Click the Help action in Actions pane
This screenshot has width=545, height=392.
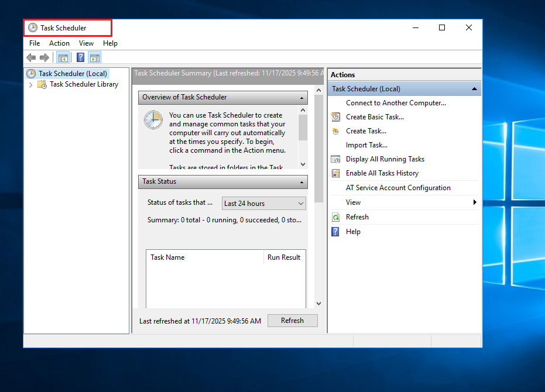[x=353, y=232]
